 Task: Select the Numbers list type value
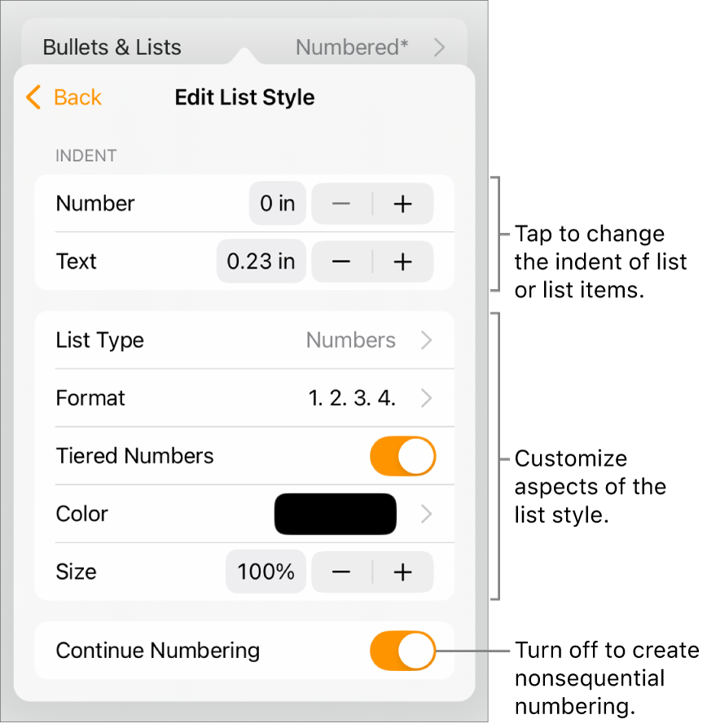click(x=351, y=340)
